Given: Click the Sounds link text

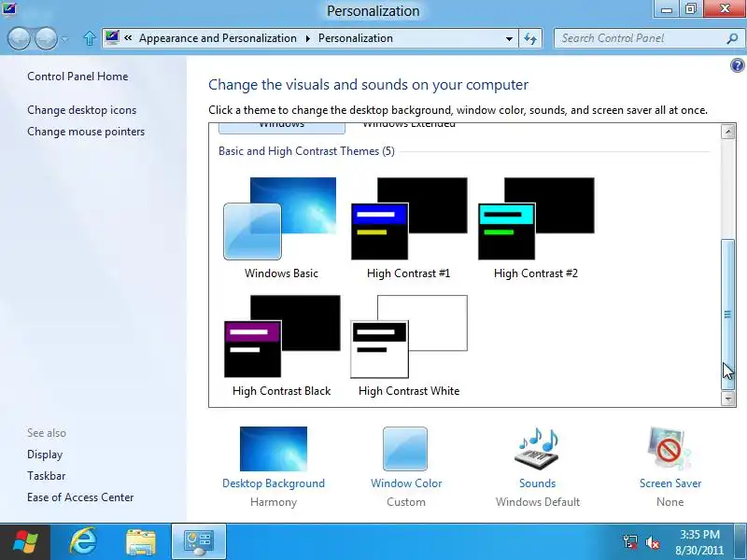Looking at the screenshot, I should click(x=538, y=483).
